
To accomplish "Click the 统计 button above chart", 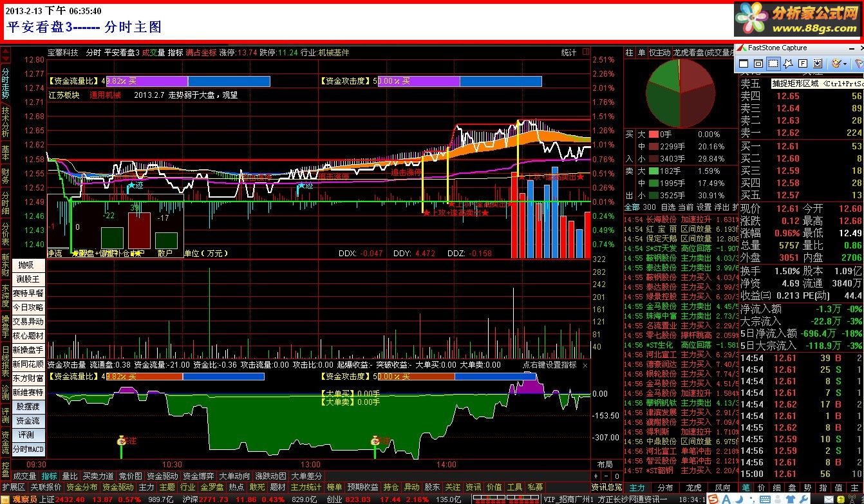I will click(568, 52).
